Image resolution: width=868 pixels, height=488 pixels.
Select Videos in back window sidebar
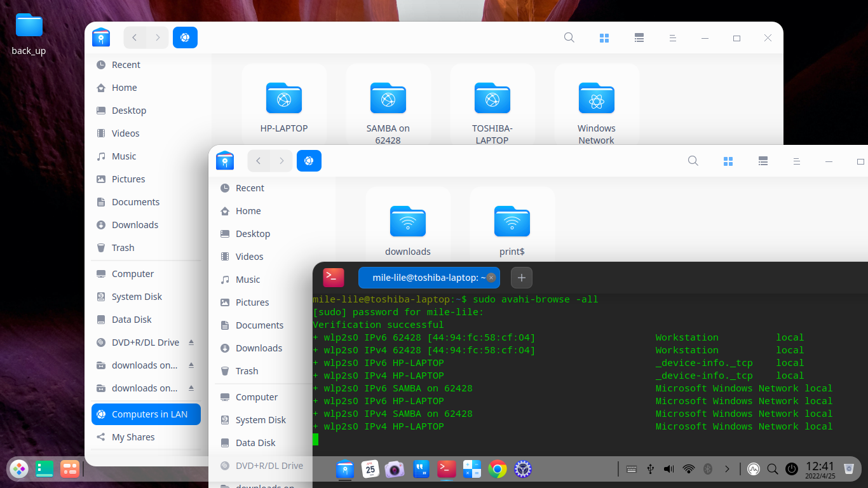coord(146,133)
